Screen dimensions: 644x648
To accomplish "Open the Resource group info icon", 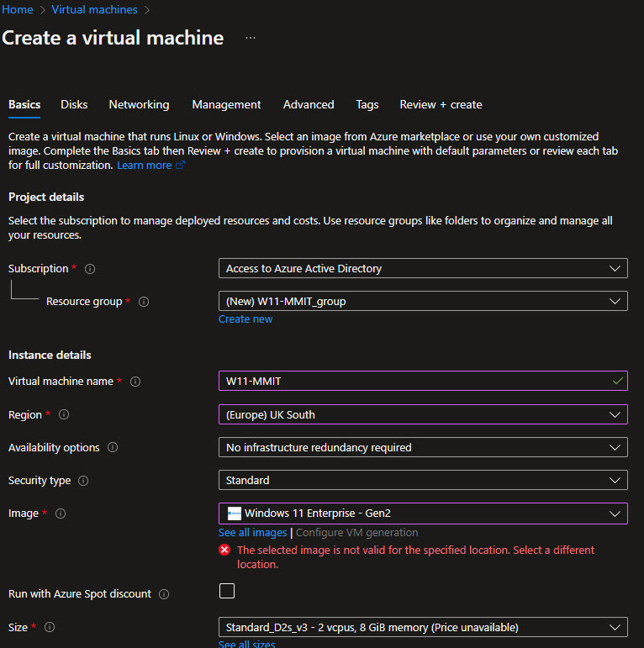I will coord(144,302).
